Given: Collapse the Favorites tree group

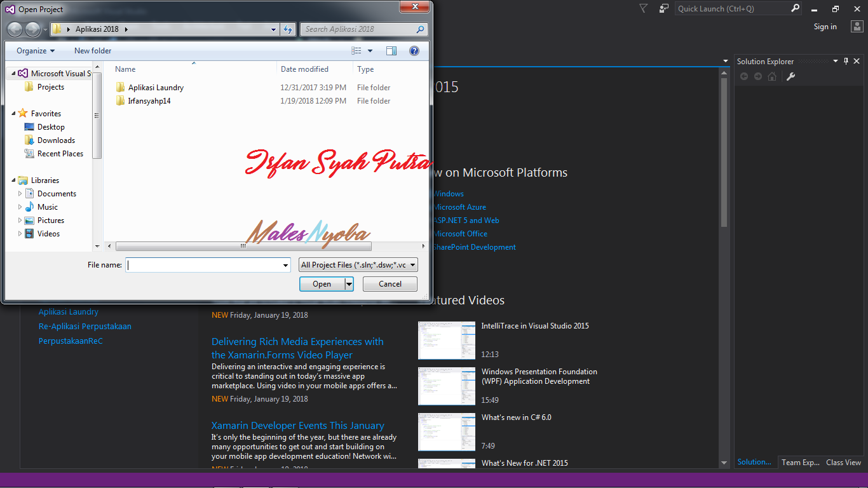Looking at the screenshot, I should tap(14, 114).
